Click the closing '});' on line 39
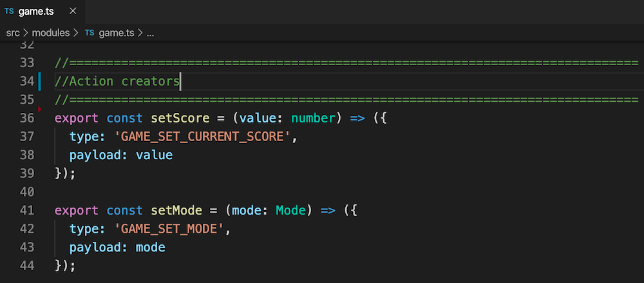The width and height of the screenshot is (644, 283). point(65,173)
